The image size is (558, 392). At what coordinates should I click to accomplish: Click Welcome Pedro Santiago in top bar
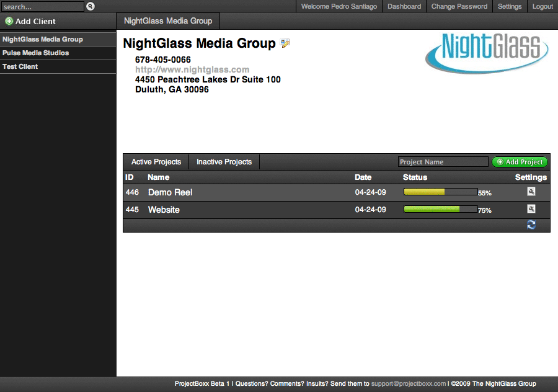click(339, 6)
